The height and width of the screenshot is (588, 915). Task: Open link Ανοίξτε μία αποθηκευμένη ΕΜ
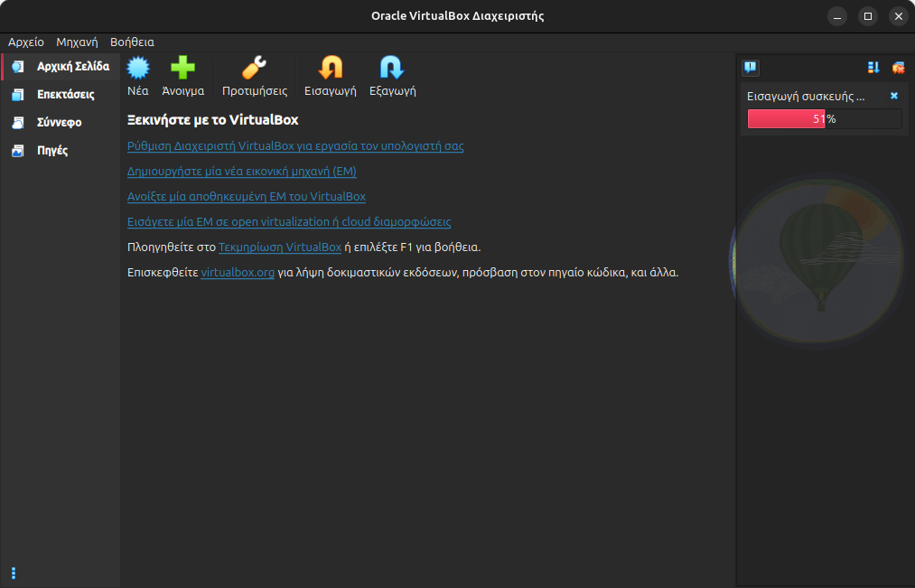[x=247, y=197]
